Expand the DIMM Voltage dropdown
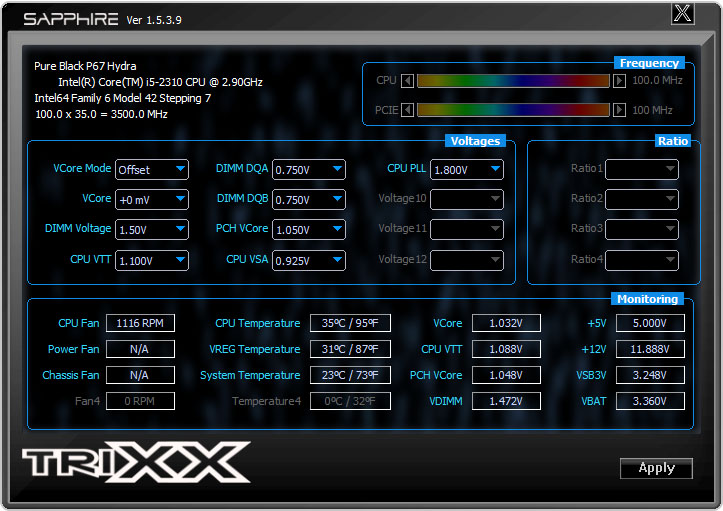Viewport: 723px width, 511px height. pos(152,229)
